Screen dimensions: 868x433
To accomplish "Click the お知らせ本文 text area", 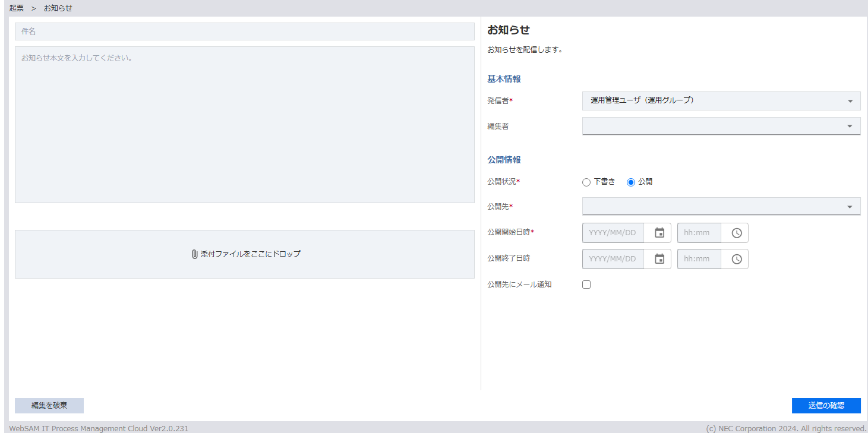I will pos(244,125).
